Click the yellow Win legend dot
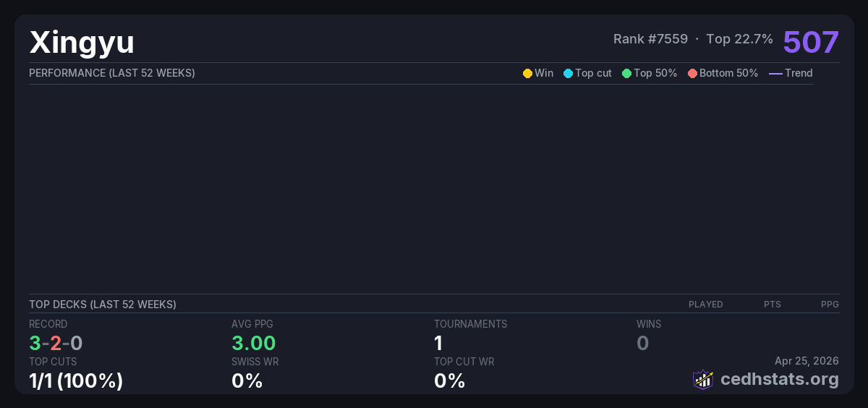This screenshot has height=408, width=868. 527,73
